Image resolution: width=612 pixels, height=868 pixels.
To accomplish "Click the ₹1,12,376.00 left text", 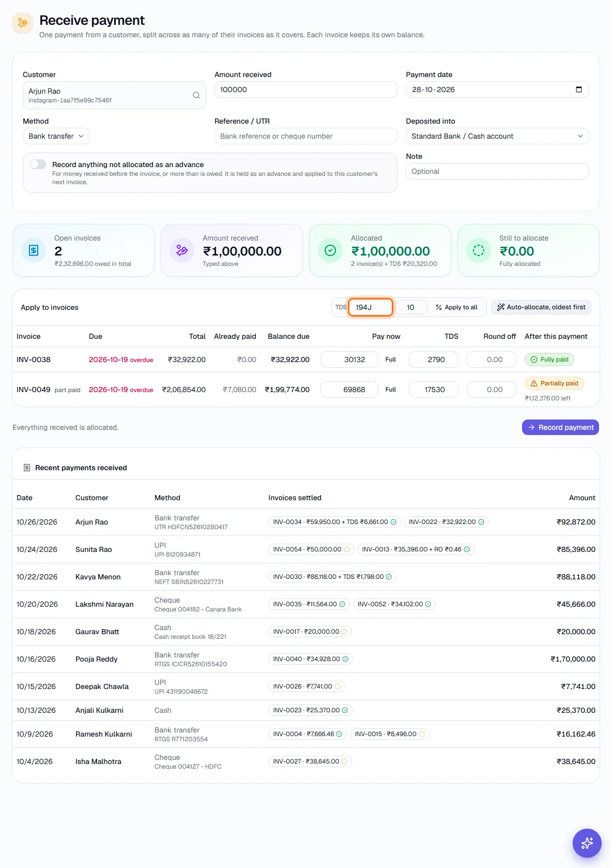I will point(548,398).
